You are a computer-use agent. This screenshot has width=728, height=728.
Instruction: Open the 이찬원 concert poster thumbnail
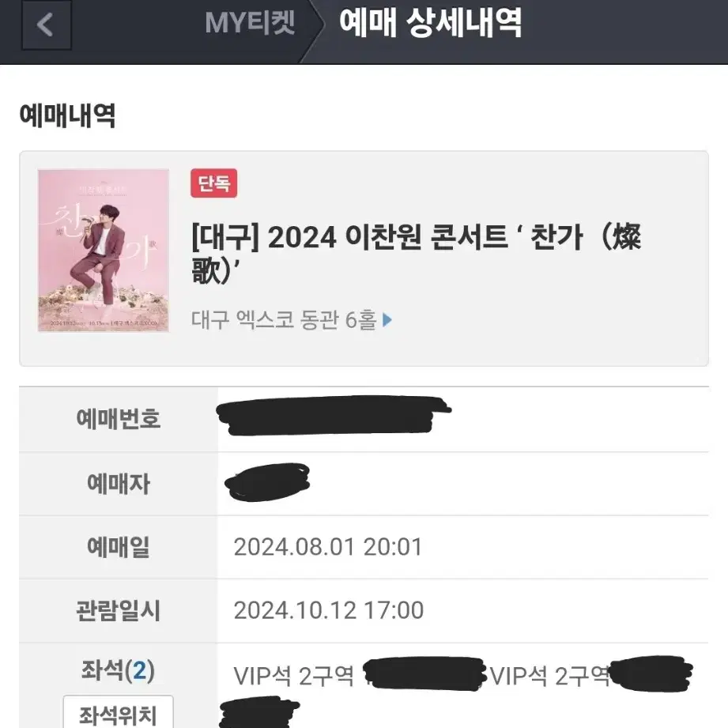coord(103,251)
